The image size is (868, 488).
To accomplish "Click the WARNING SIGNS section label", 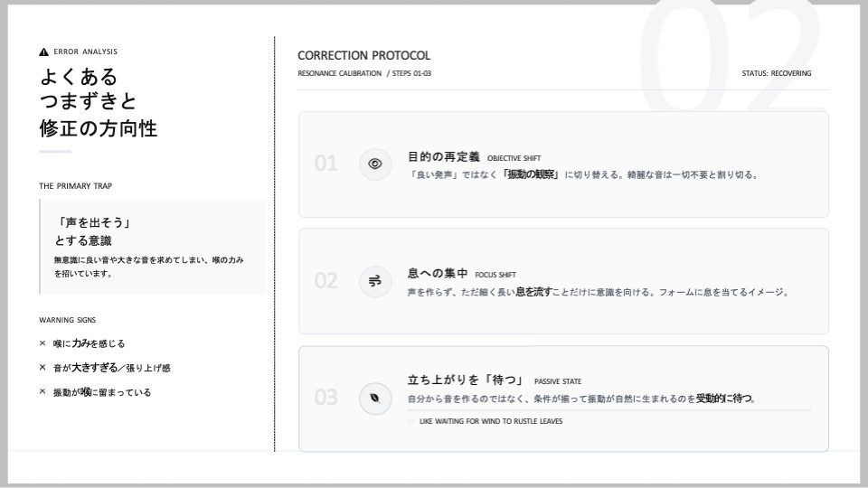I will click(x=67, y=320).
